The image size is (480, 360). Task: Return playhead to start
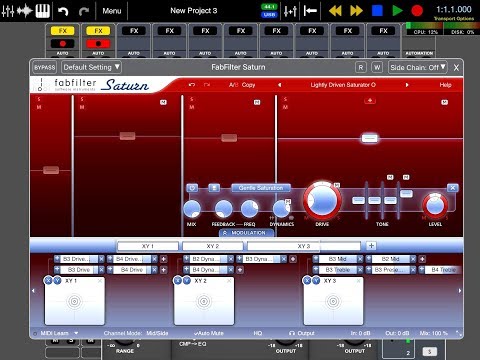click(x=310, y=11)
